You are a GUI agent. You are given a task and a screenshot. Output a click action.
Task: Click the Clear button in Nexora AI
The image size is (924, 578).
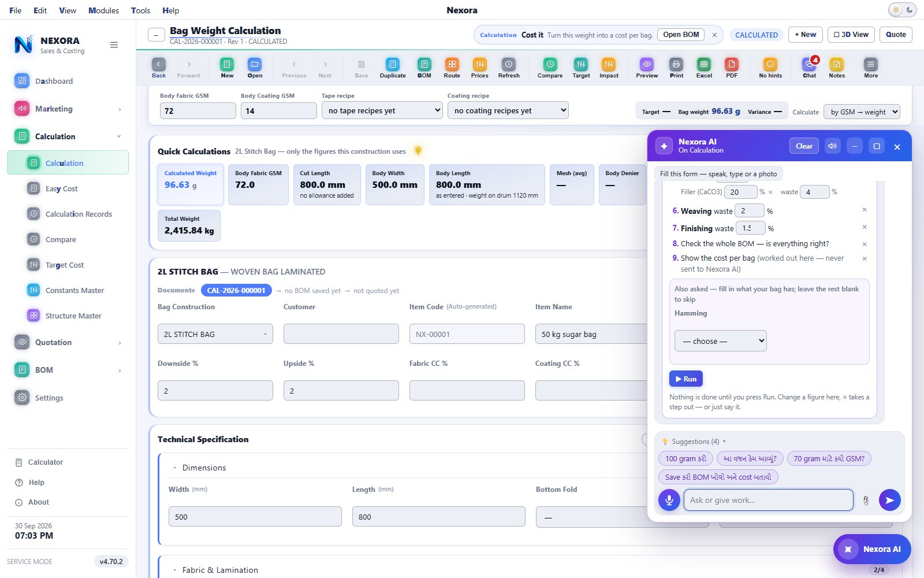804,146
